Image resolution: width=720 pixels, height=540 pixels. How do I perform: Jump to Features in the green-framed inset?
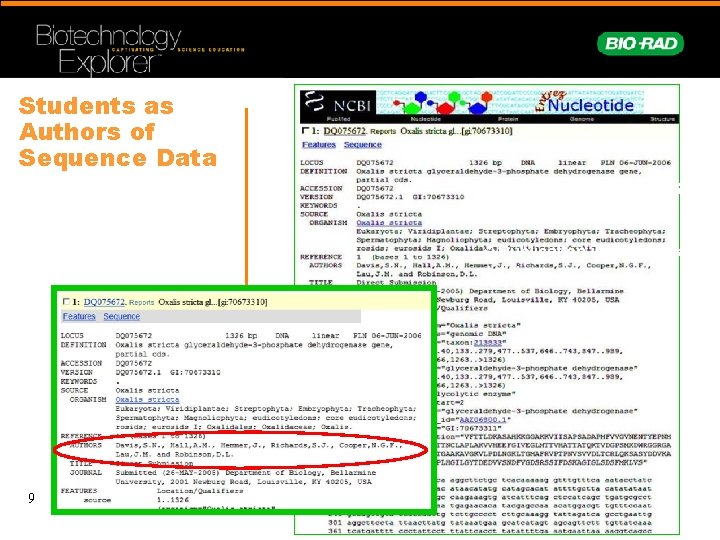tap(79, 316)
